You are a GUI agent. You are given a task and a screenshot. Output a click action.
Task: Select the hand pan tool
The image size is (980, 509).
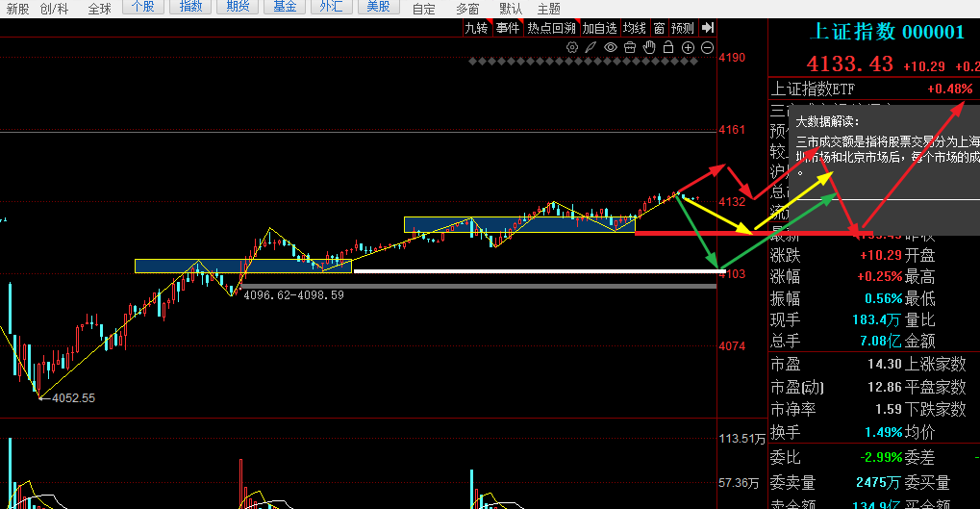(x=649, y=47)
